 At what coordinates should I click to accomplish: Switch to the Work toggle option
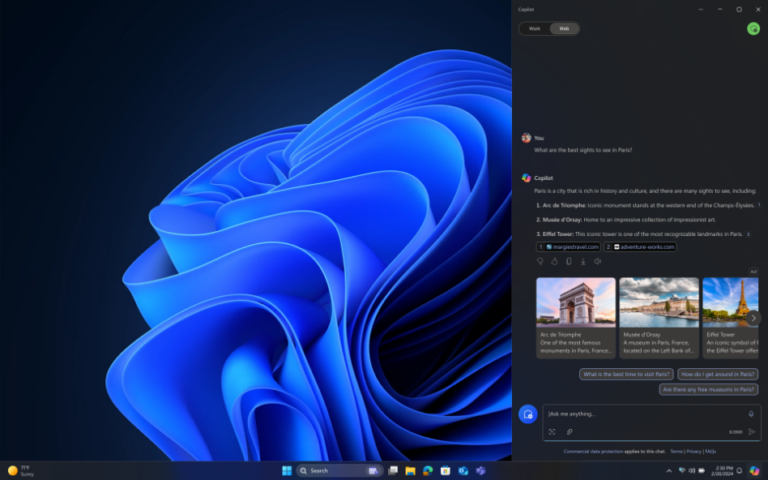point(535,29)
